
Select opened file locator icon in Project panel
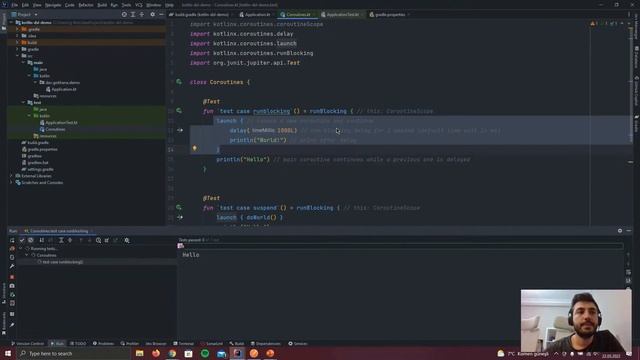click(124, 14)
